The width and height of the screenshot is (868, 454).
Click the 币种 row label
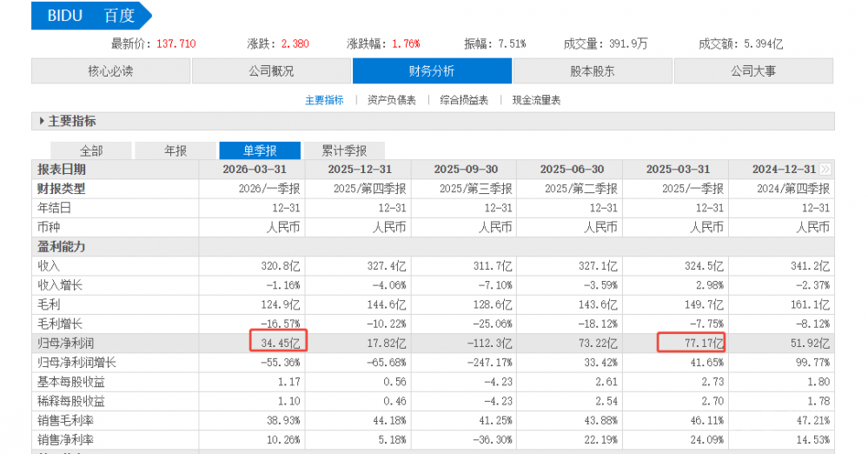click(x=48, y=227)
